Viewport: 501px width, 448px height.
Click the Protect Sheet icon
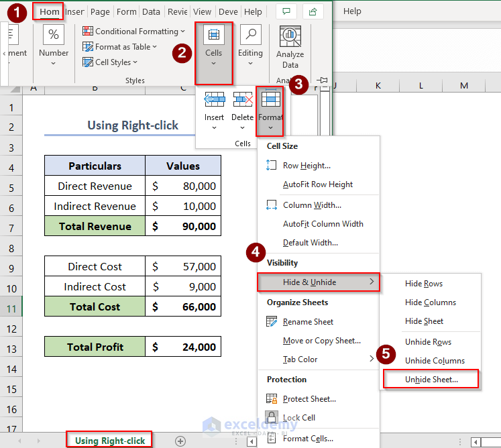click(272, 399)
